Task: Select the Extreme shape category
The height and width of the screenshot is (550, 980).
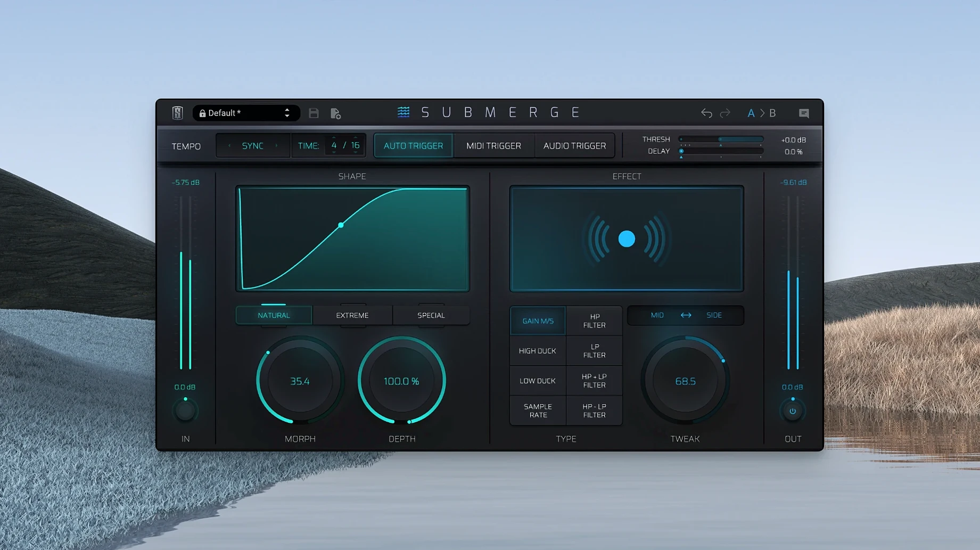Action: click(352, 315)
